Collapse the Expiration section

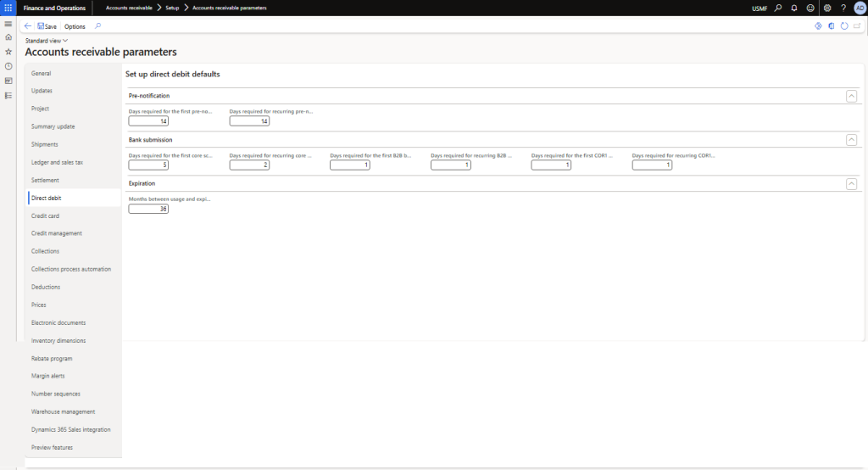[x=851, y=183]
